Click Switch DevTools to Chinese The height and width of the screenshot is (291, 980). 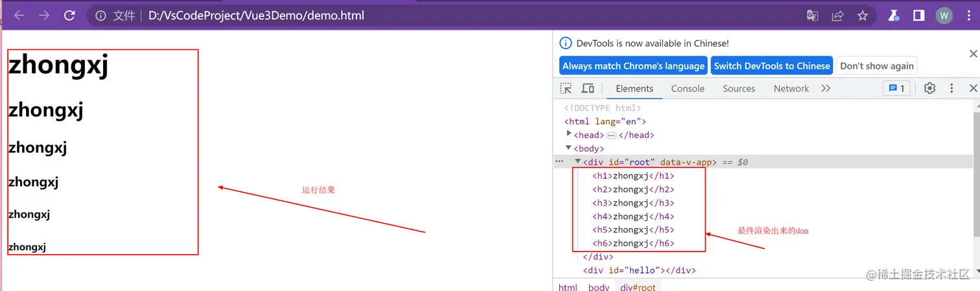pyautogui.click(x=772, y=65)
